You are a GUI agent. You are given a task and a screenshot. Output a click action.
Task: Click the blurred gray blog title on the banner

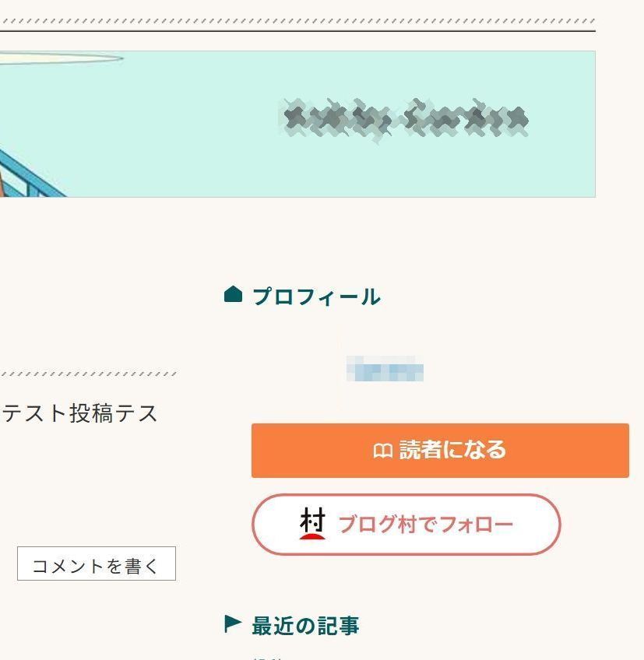pyautogui.click(x=405, y=119)
